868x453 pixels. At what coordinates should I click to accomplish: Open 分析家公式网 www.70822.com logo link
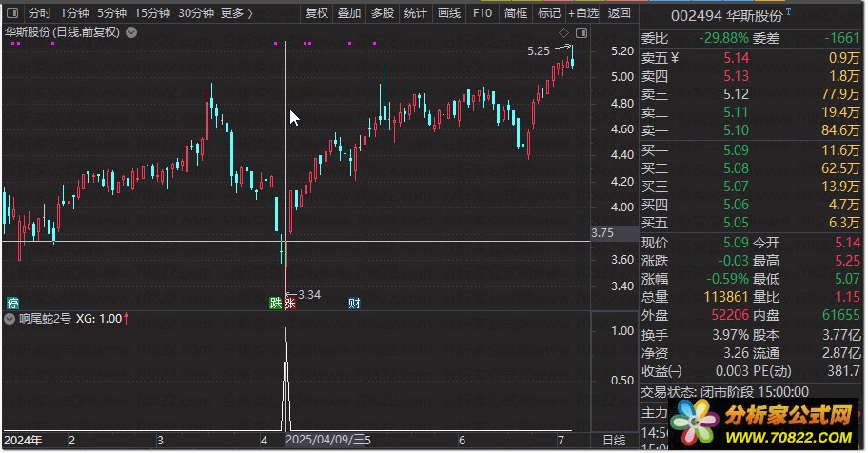[x=765, y=423]
